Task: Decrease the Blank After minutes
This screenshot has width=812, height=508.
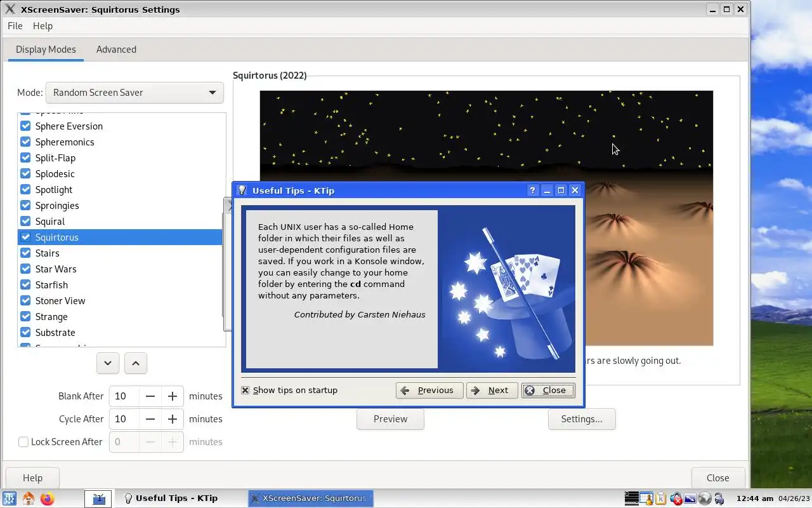Action: [150, 396]
